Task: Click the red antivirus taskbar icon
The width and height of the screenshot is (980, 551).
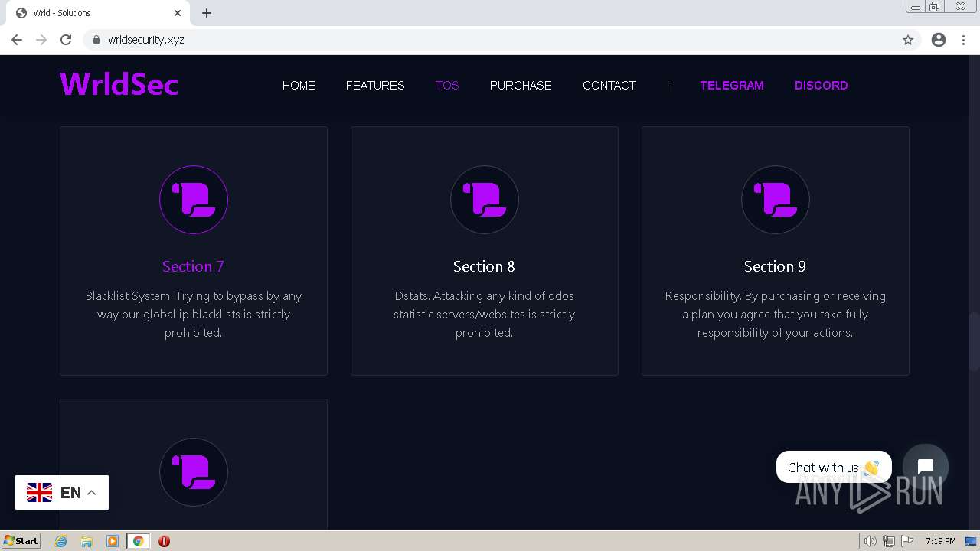Action: tap(164, 541)
